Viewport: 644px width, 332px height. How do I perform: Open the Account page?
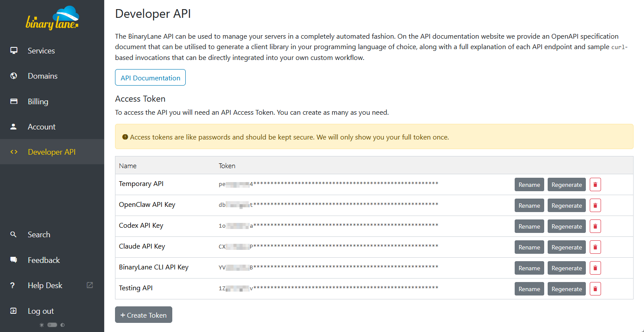point(52,126)
